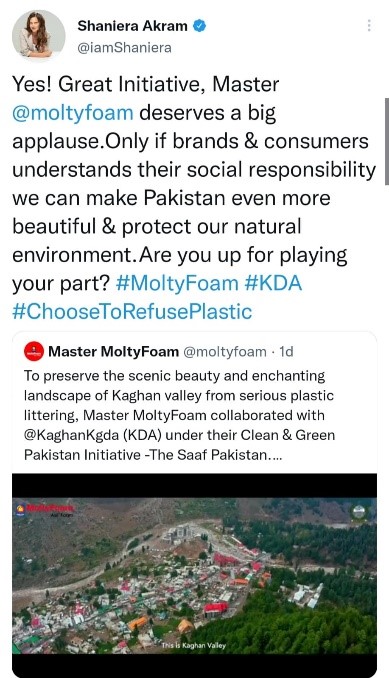This screenshot has width=389, height=678.
Task: Open the quoted tweet's 1d timestamp
Action: pos(286,352)
